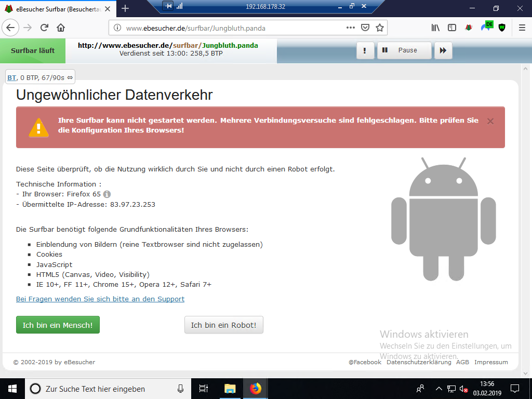Open the taskbar clock showing 13:56

487,389
